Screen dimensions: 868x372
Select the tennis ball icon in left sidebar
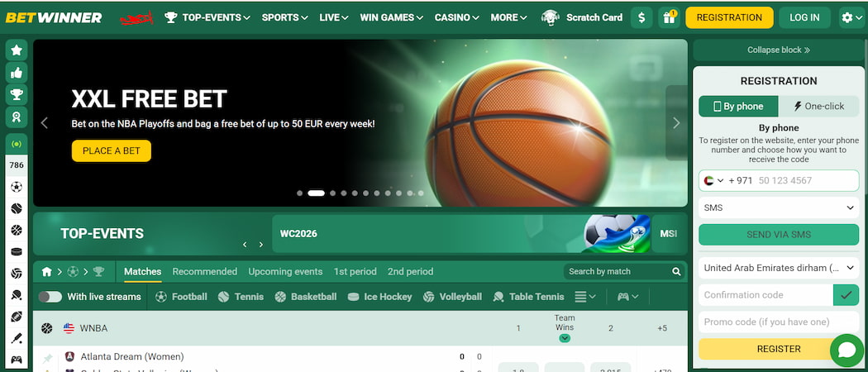coord(17,208)
